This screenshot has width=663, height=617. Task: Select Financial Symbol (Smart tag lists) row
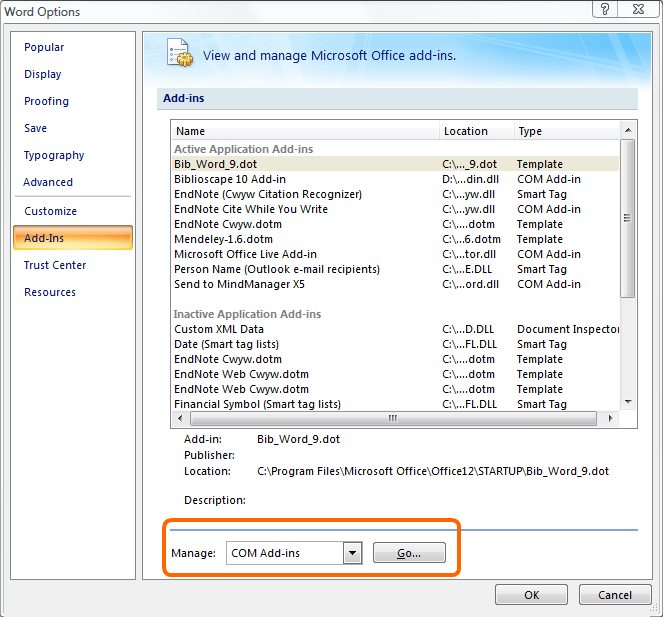click(x=395, y=404)
